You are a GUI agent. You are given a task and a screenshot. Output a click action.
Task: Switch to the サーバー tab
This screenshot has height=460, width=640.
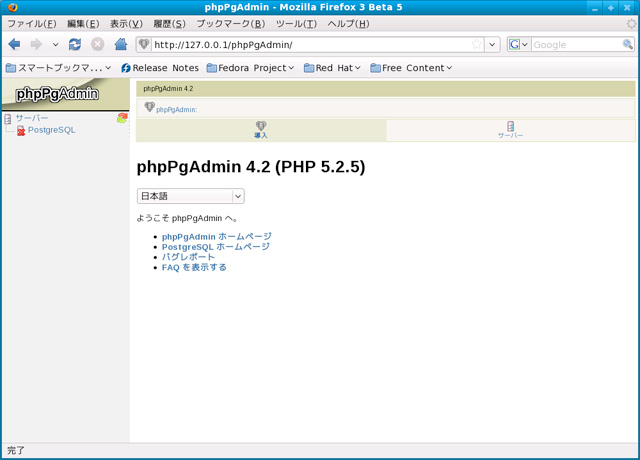click(x=510, y=130)
